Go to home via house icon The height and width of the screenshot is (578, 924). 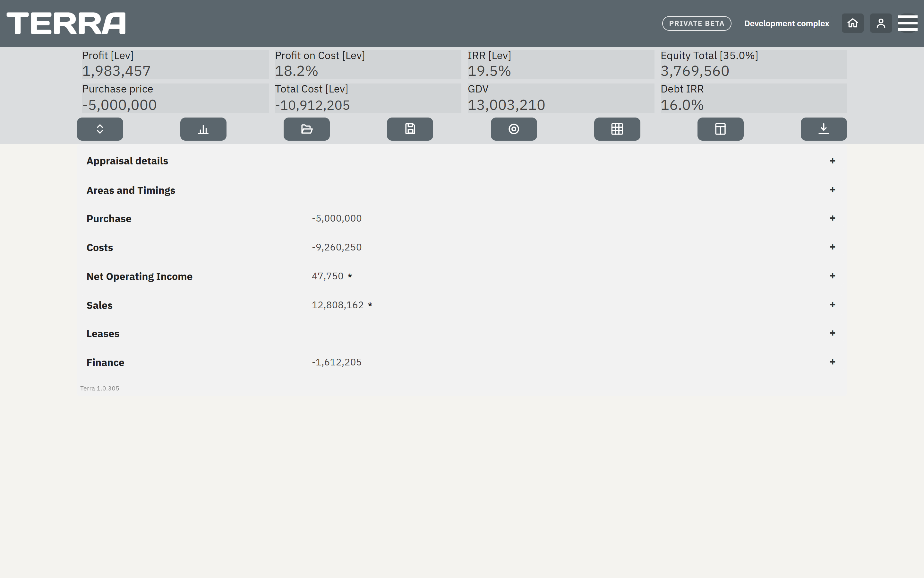(x=852, y=23)
